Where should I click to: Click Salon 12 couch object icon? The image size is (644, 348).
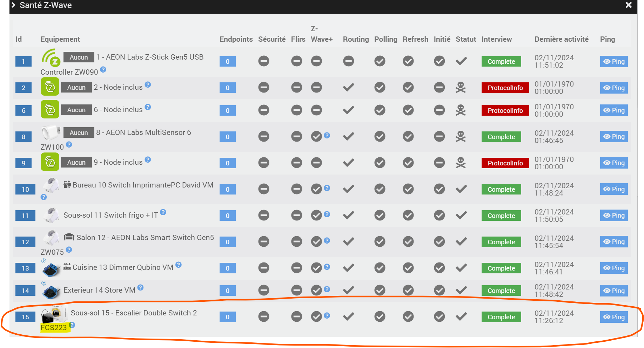point(69,237)
